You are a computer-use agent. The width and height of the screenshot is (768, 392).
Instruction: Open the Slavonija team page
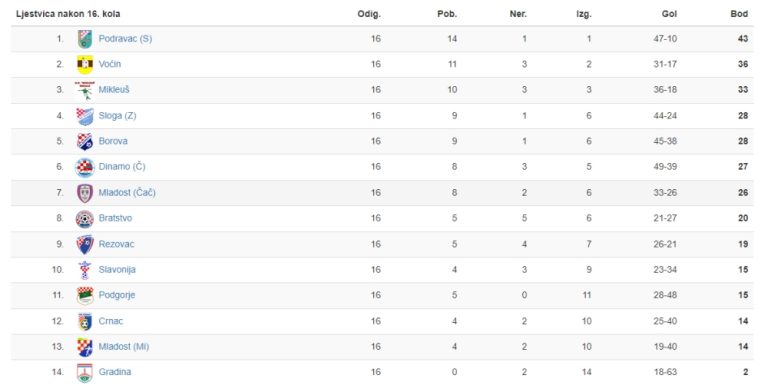[x=117, y=270]
